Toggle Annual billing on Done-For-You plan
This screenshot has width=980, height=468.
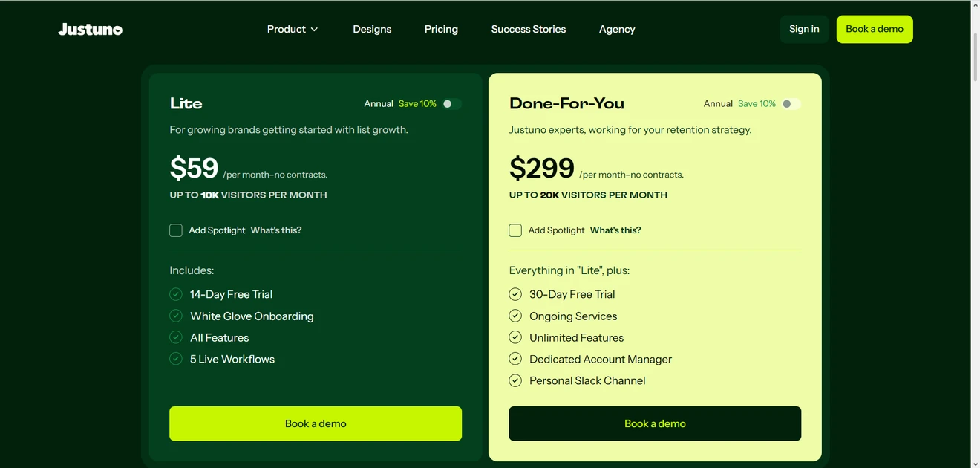tap(791, 104)
